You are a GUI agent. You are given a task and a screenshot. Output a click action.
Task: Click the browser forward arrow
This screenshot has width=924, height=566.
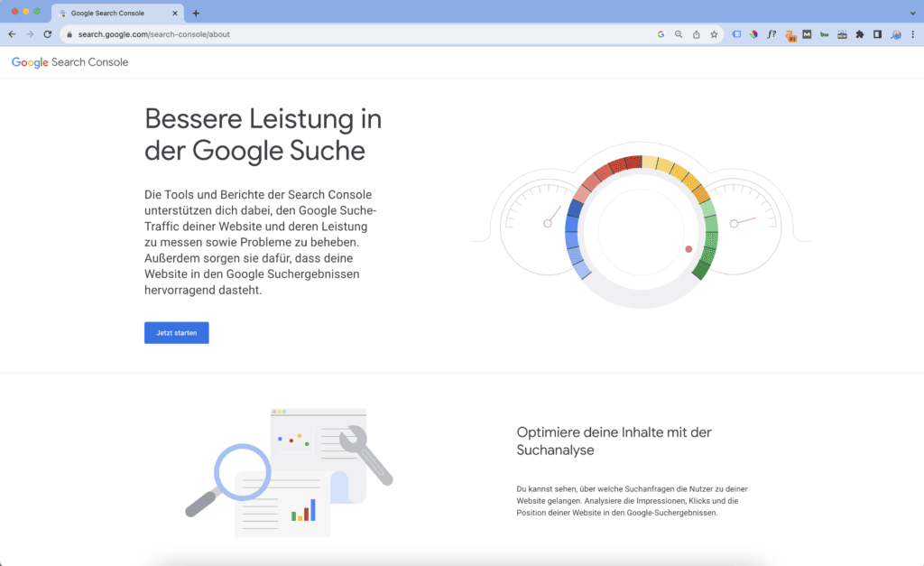(30, 34)
